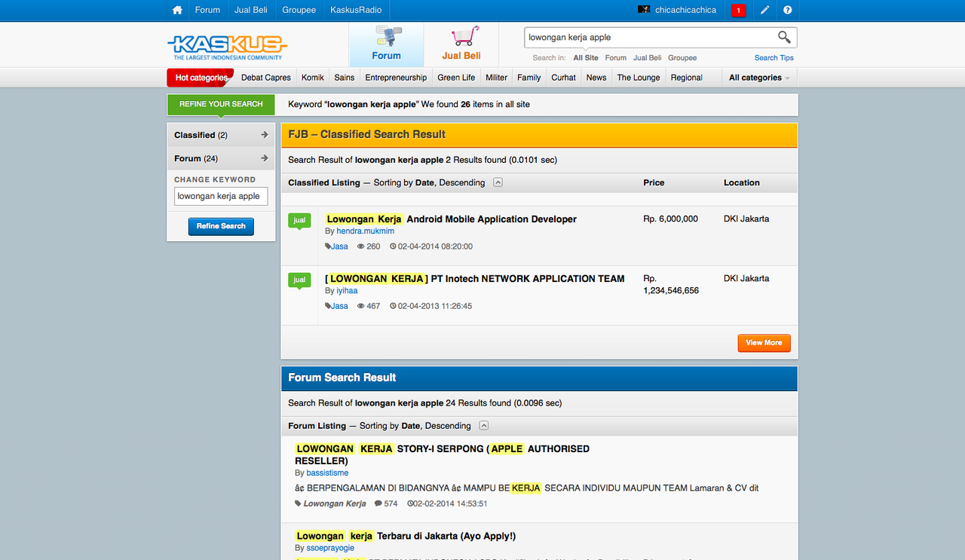Open seller profile iyihaa
The height and width of the screenshot is (560, 965).
[347, 291]
